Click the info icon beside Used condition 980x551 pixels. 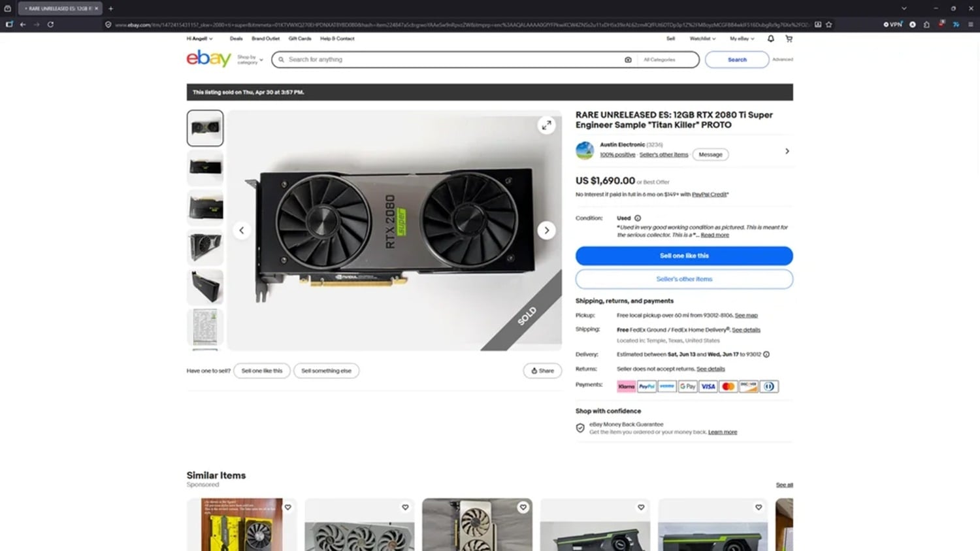638,218
